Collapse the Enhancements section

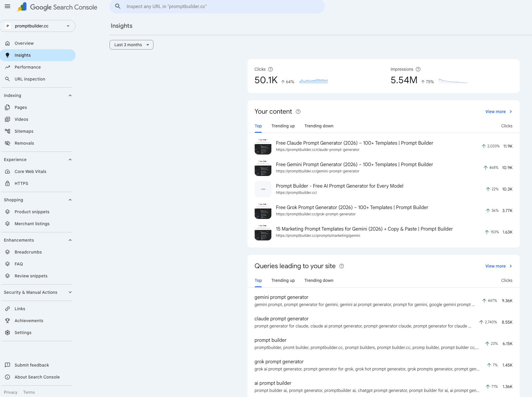point(70,240)
